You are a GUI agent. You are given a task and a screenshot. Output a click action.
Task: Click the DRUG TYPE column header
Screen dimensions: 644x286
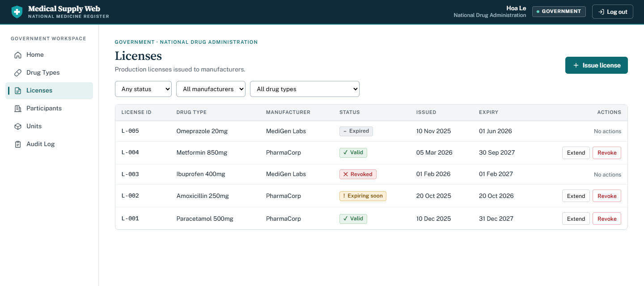191,112
